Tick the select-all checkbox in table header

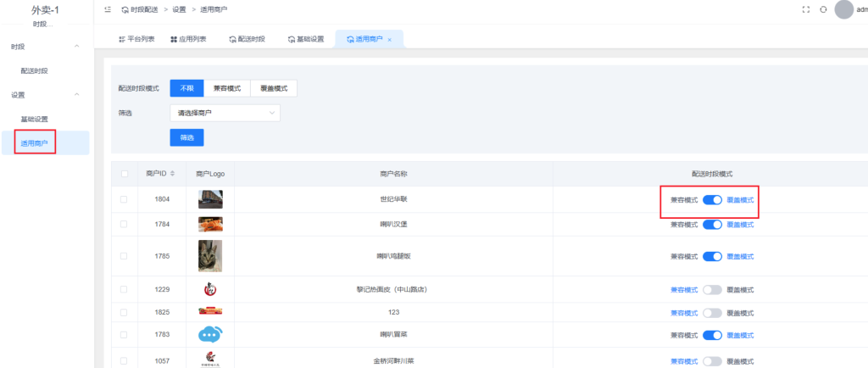coord(125,174)
